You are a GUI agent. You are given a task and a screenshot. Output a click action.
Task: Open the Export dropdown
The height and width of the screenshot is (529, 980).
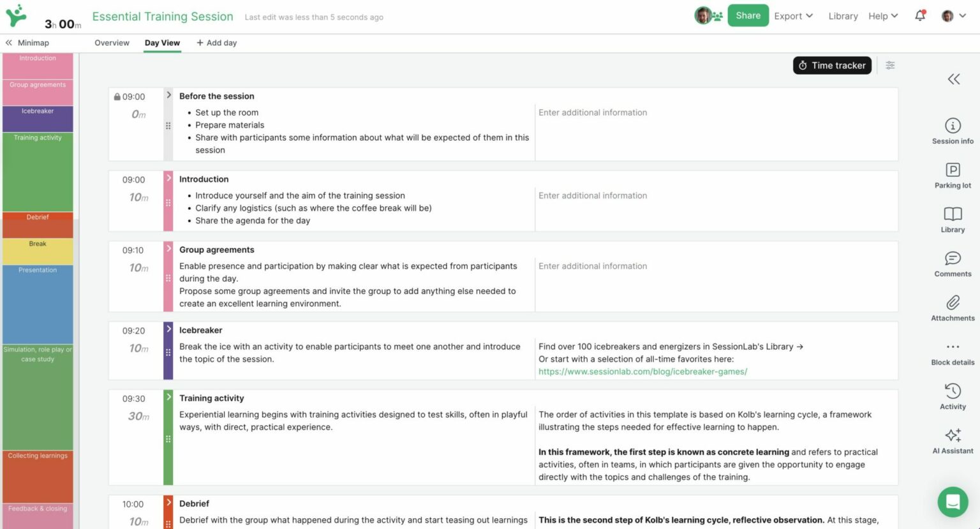pos(793,16)
